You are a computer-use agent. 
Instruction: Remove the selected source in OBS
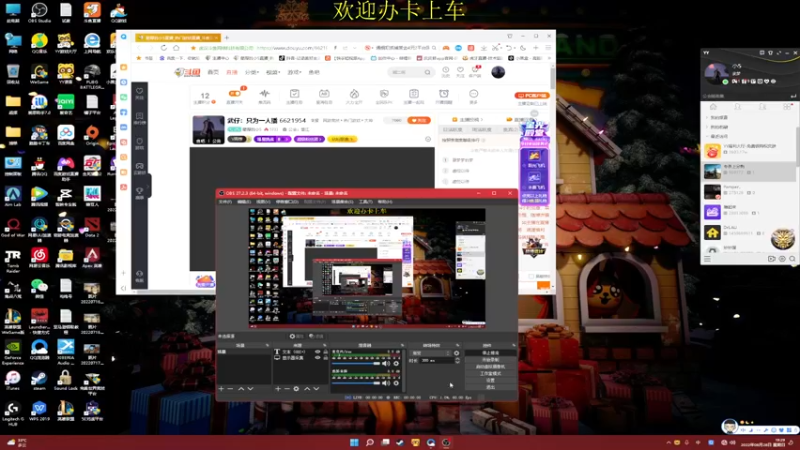[287, 389]
